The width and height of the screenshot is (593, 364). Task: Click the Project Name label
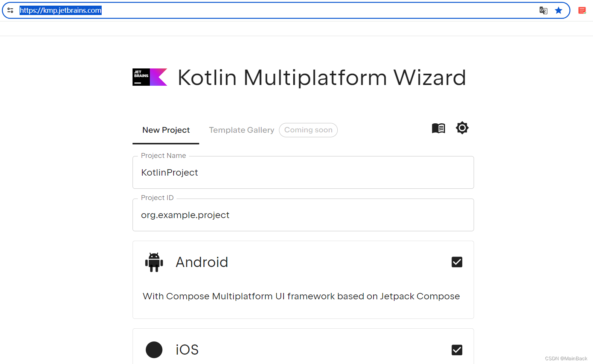coord(163,156)
